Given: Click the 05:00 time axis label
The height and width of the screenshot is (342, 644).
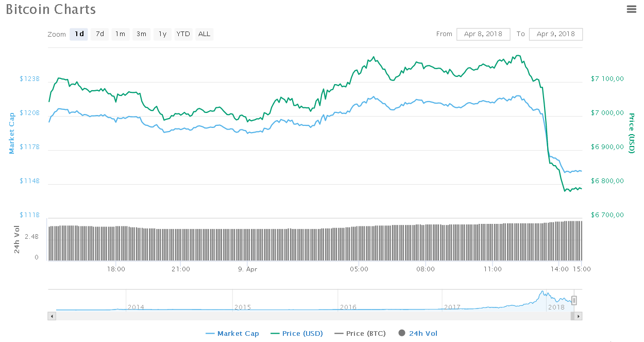Looking at the screenshot, I should coord(359,269).
